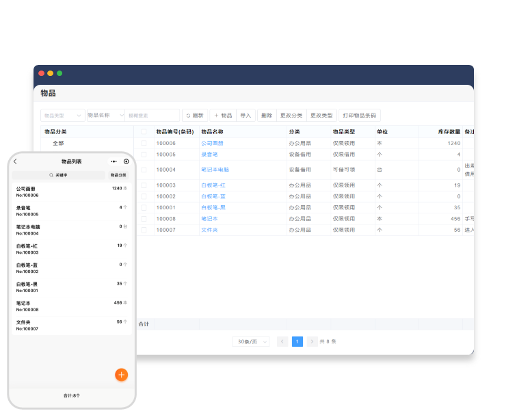Tap 白板笔-黑 row in phone list
Screen dimensions: 517x420
click(72, 287)
